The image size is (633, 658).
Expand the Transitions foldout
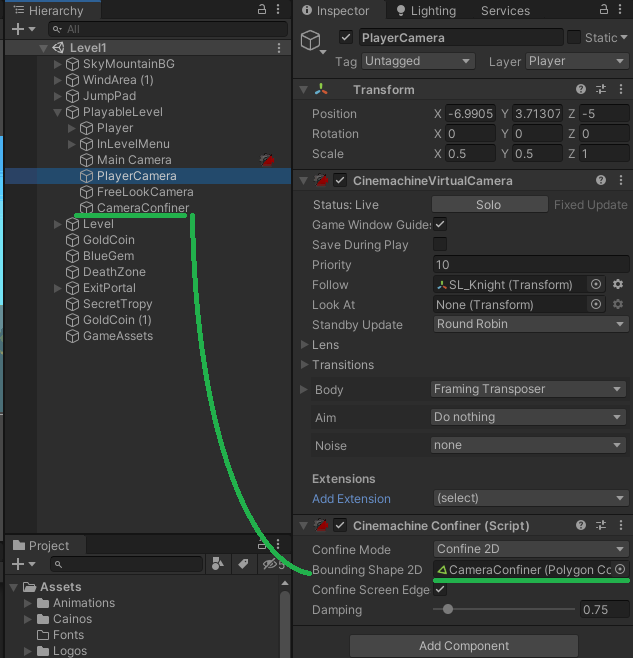point(305,365)
